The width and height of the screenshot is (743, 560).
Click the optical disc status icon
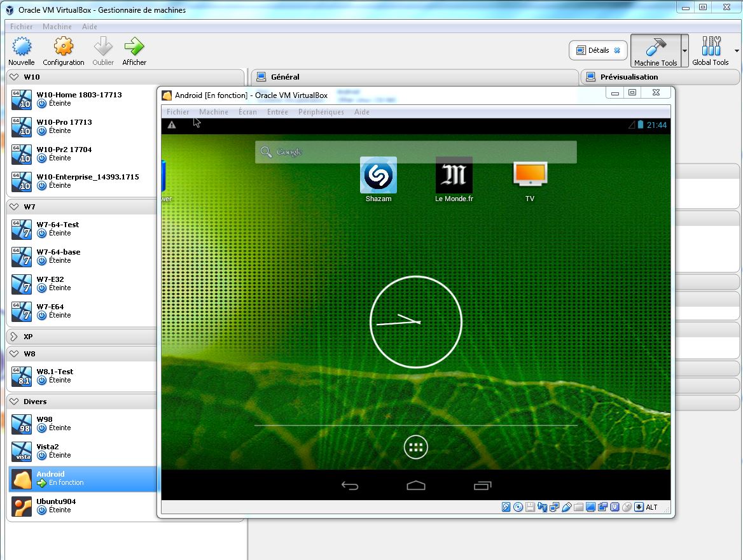tap(518, 507)
